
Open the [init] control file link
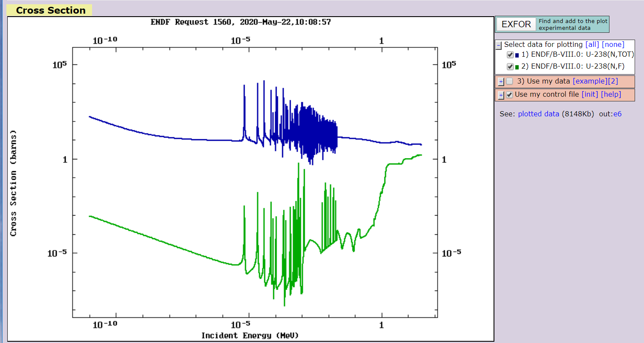pyautogui.click(x=590, y=94)
